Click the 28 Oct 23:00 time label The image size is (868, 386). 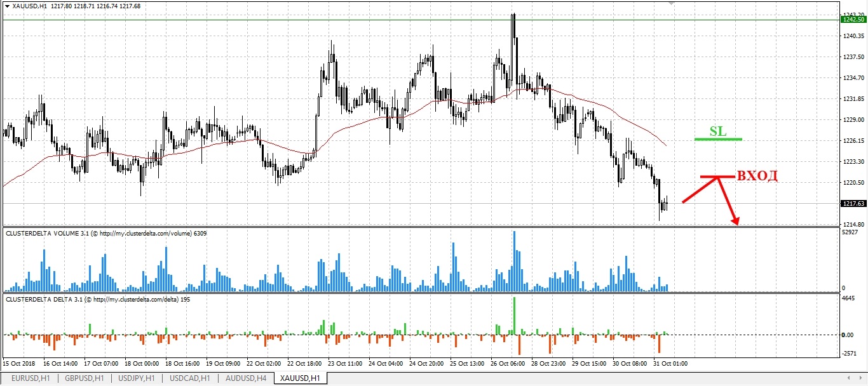tap(550, 364)
